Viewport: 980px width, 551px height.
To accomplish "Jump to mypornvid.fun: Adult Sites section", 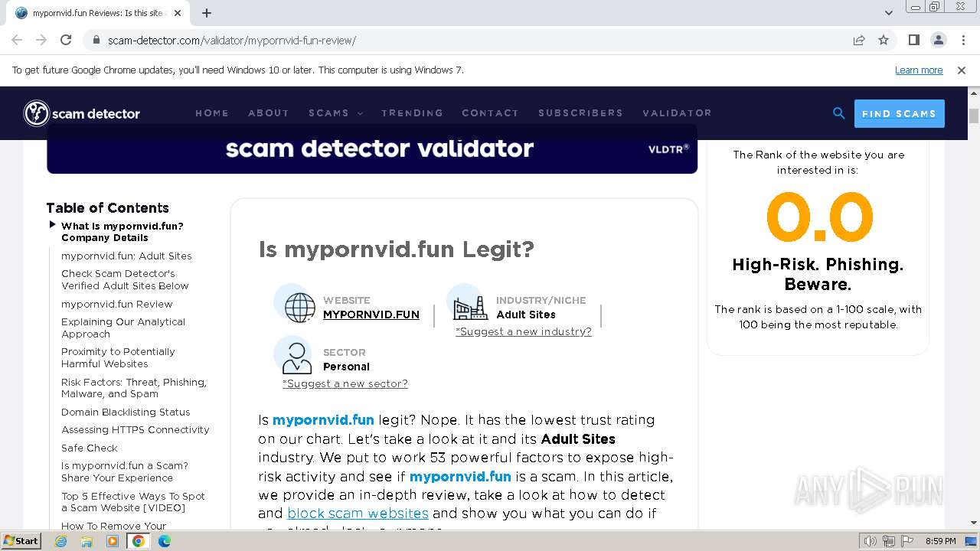I will tap(126, 256).
